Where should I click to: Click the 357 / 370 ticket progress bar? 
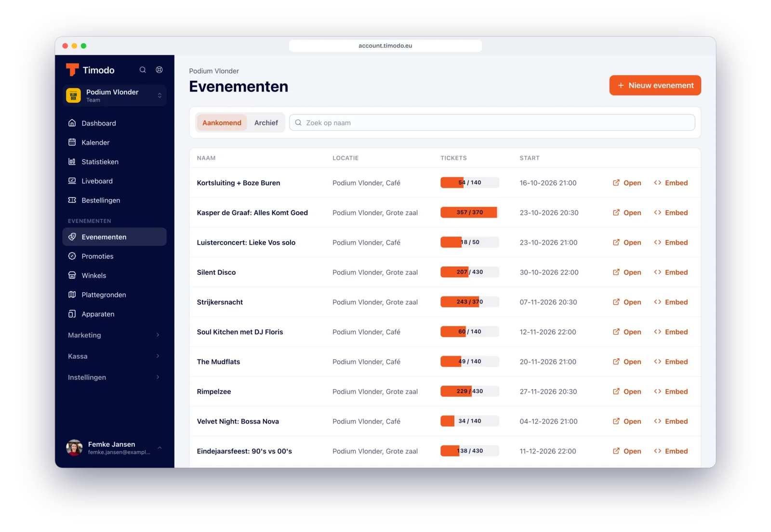point(470,212)
